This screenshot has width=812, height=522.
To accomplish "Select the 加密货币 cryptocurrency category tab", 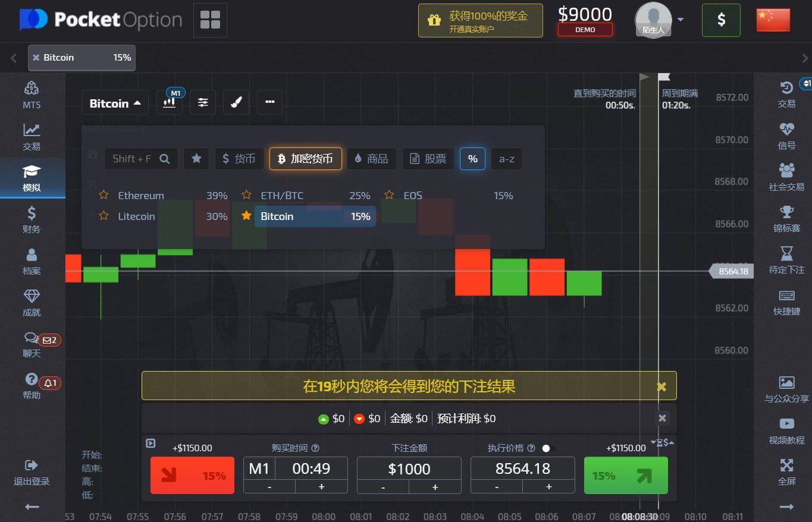I will click(x=305, y=159).
